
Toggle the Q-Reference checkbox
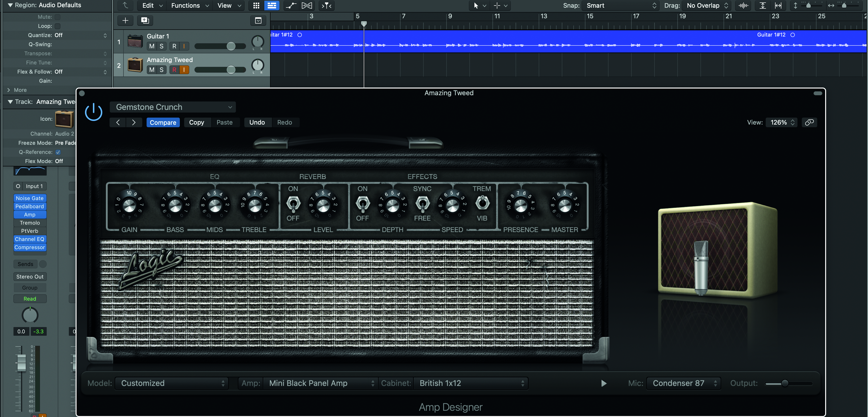tap(58, 152)
